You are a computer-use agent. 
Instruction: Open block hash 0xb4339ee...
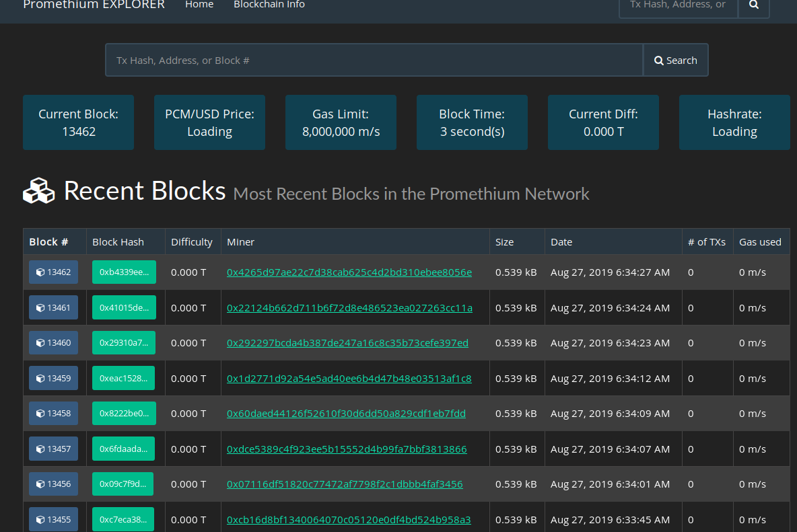point(124,272)
